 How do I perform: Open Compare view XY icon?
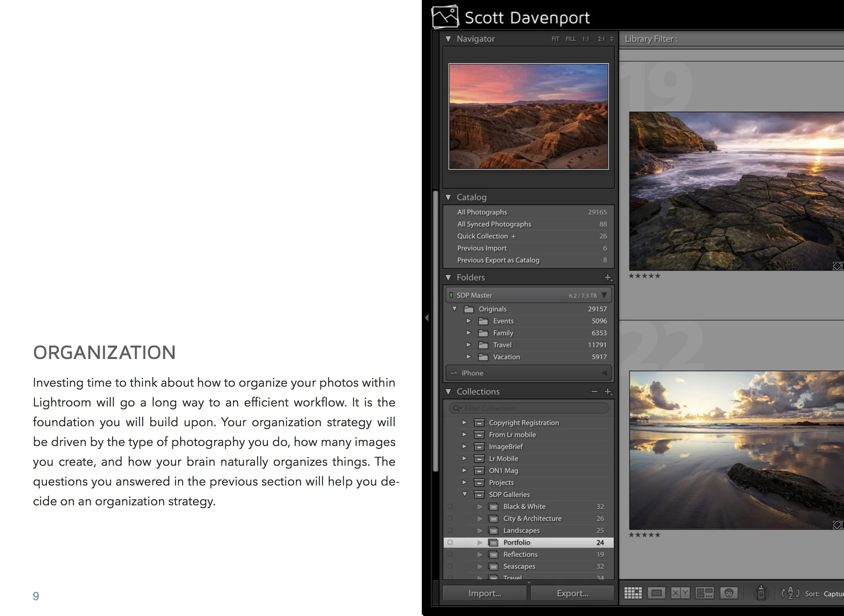point(681,593)
